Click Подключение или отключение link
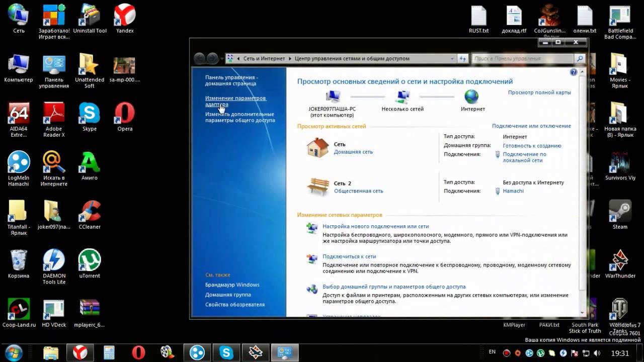Screen dimensions: 644x362 [x=531, y=126]
